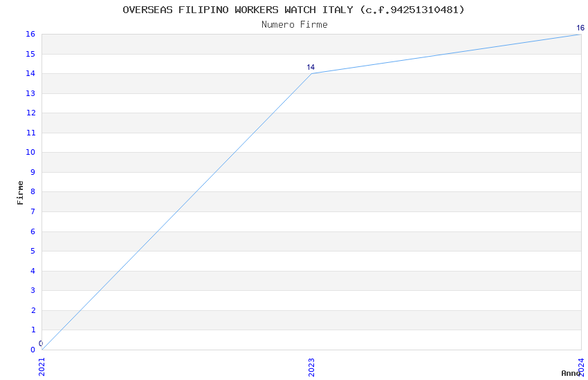
Task: Click the y-axis tick label 12
Action: pyautogui.click(x=30, y=113)
